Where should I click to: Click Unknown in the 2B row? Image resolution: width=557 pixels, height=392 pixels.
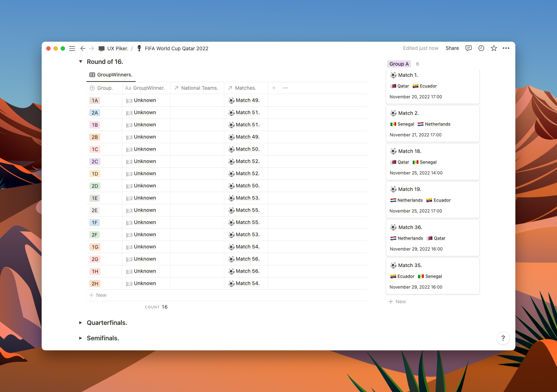[145, 137]
